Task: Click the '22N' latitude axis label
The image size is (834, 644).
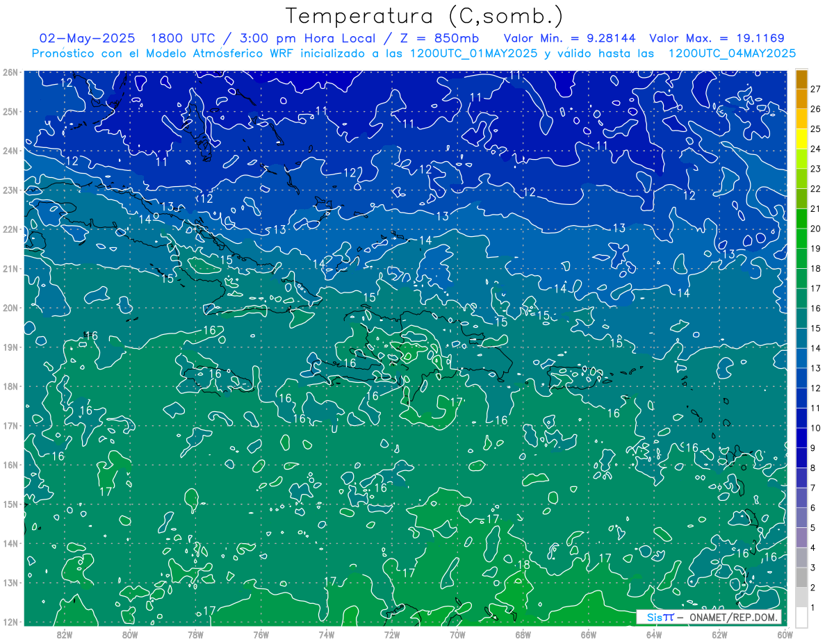Action: (x=10, y=229)
